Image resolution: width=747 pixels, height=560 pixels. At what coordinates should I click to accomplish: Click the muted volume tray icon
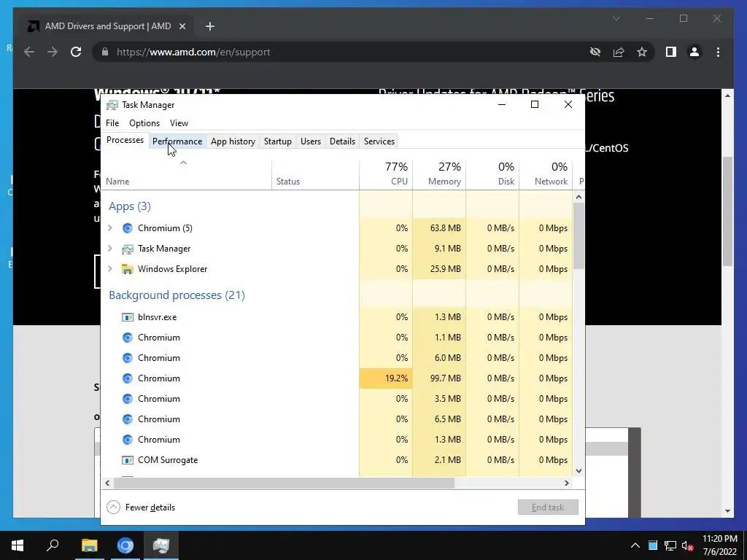pos(687,545)
